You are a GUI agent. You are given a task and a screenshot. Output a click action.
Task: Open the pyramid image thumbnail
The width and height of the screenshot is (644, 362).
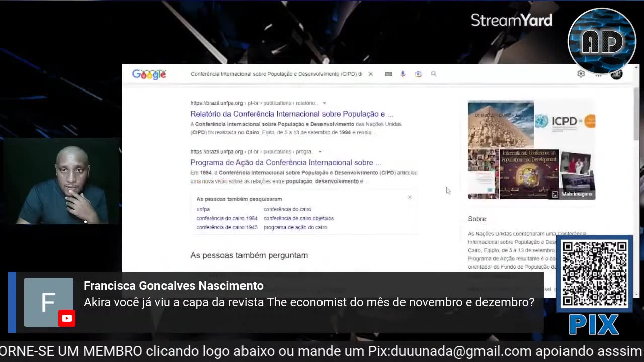[x=501, y=124]
